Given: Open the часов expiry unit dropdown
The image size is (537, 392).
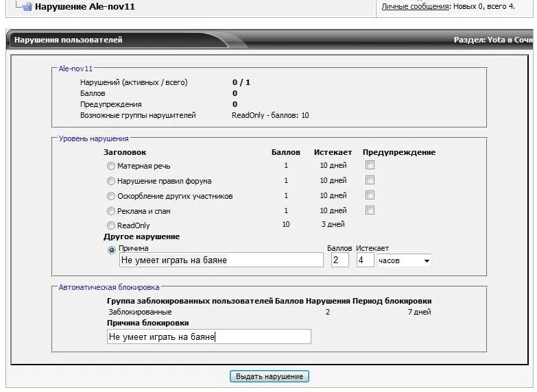Looking at the screenshot, I should 404,260.
